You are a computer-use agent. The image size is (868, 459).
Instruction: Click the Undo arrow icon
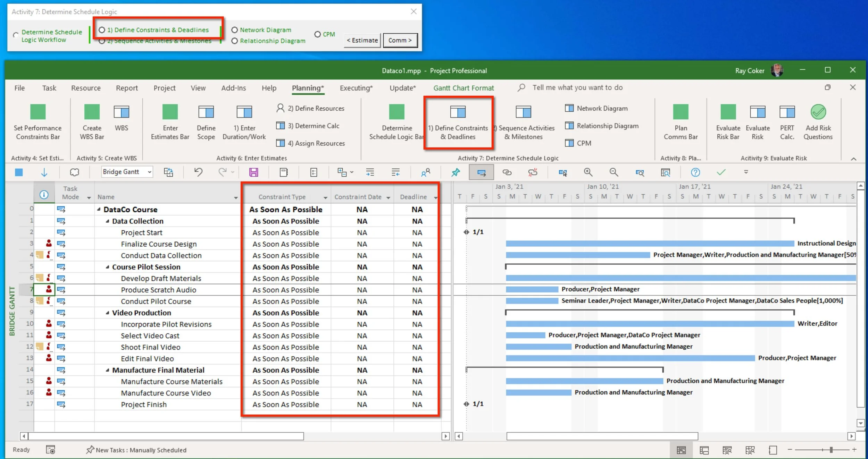198,172
